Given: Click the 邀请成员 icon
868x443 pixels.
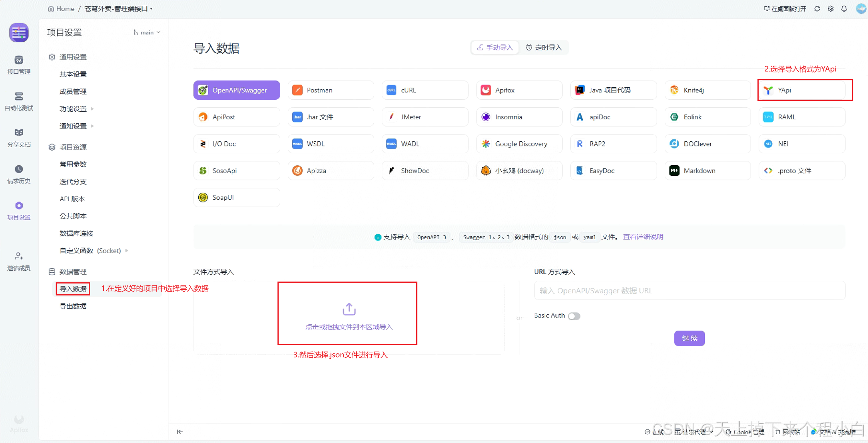Looking at the screenshot, I should pyautogui.click(x=19, y=256).
